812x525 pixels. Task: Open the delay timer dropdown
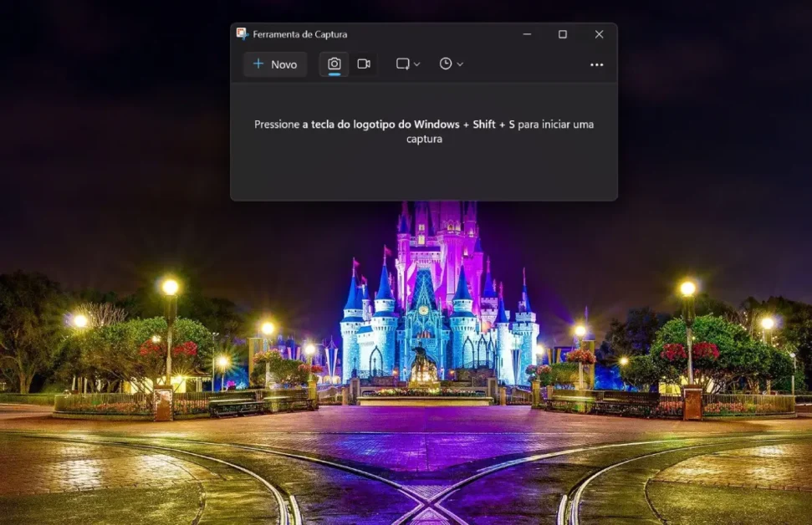(x=451, y=64)
